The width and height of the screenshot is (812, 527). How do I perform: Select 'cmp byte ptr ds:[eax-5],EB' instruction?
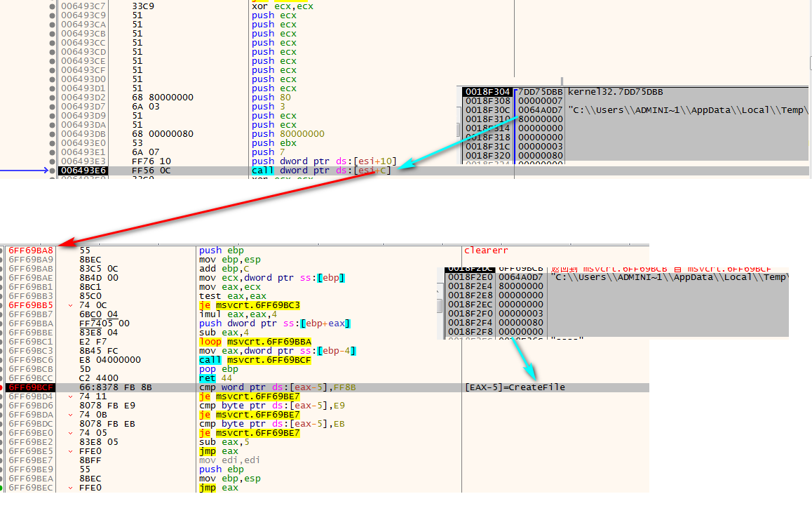pyautogui.click(x=272, y=423)
